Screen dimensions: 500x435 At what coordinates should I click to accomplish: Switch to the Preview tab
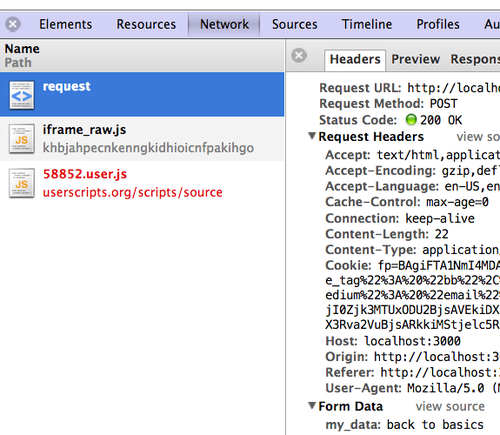(416, 59)
